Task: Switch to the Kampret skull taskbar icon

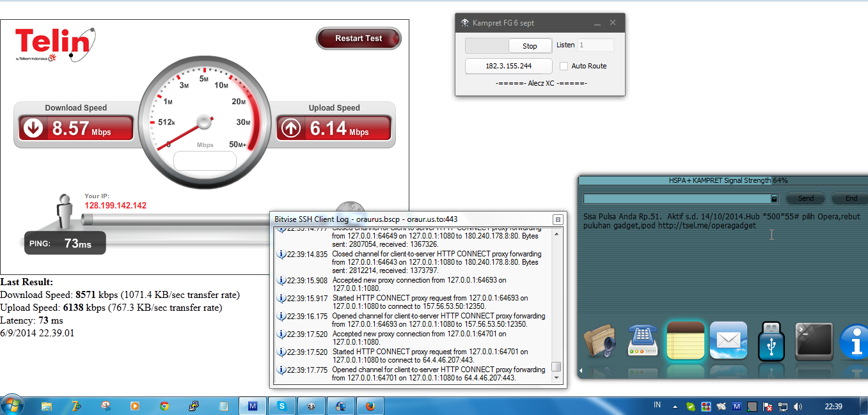Action: pyautogui.click(x=311, y=405)
